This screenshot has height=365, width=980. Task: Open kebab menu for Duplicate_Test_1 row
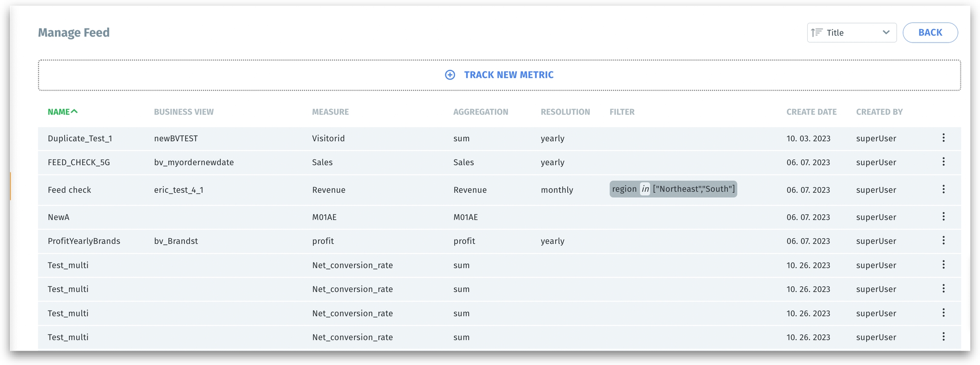click(943, 138)
